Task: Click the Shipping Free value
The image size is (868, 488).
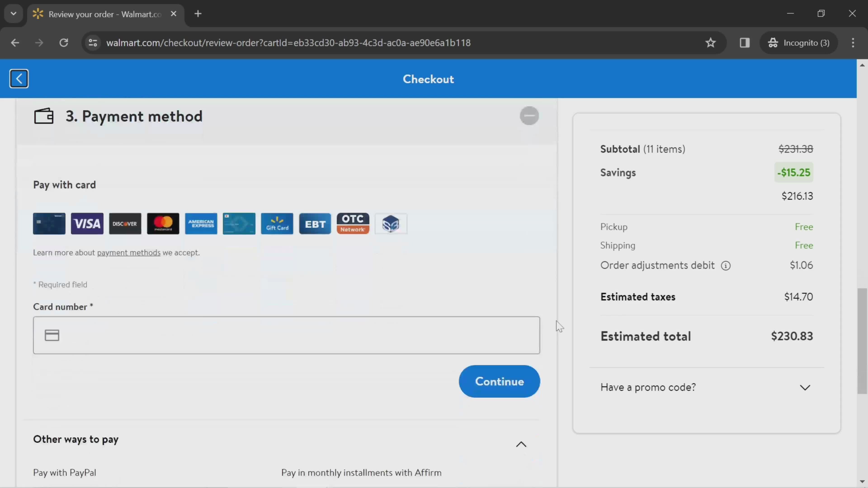Action: 804,246
